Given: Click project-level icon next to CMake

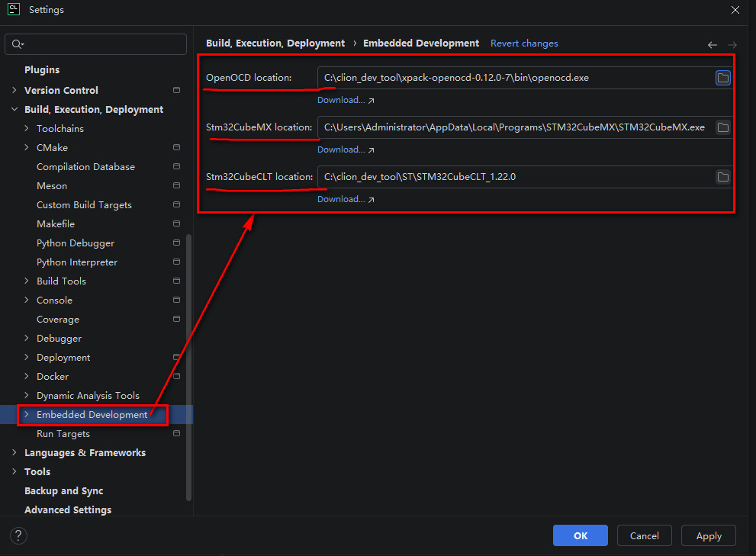Looking at the screenshot, I should click(x=176, y=147).
